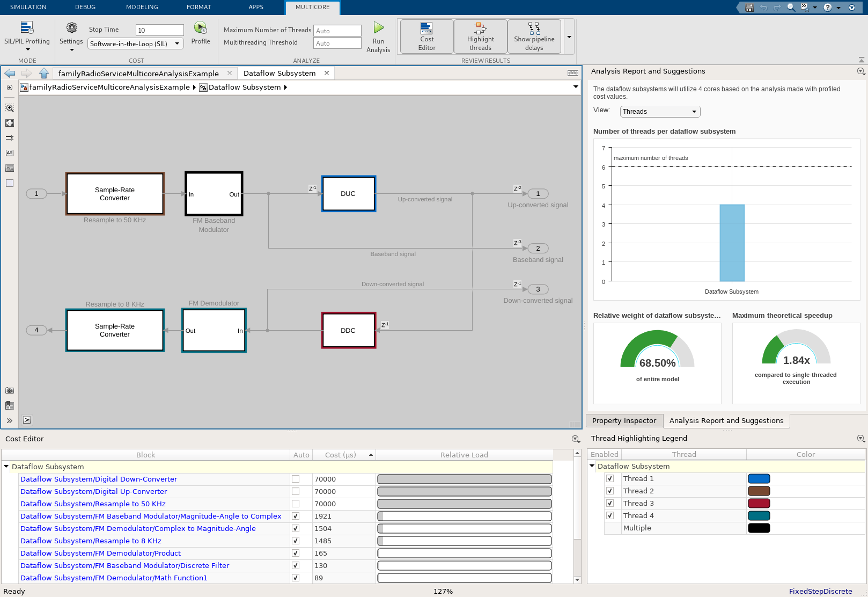This screenshot has height=597, width=868.
Task: Change Thread 1 blue color swatch
Action: pos(759,478)
